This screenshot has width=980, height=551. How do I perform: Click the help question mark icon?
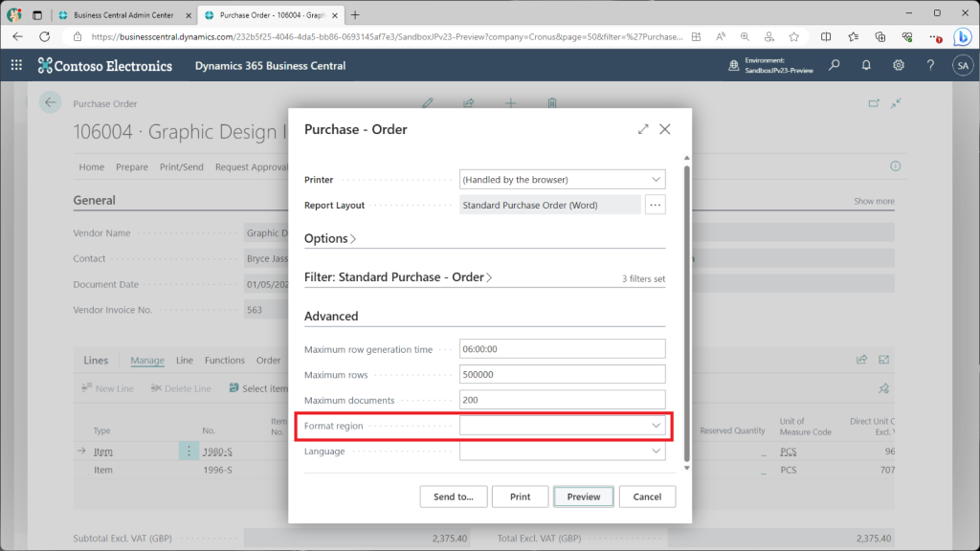click(x=930, y=65)
